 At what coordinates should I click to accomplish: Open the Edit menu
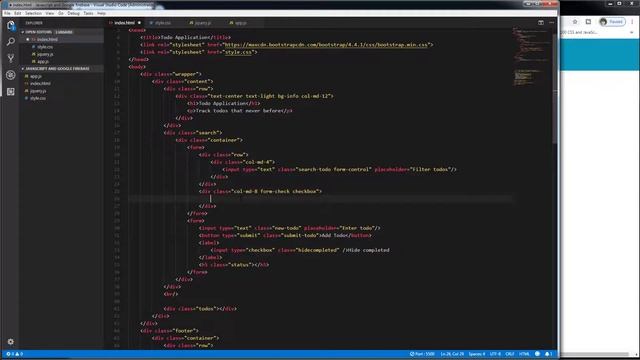coord(18,13)
